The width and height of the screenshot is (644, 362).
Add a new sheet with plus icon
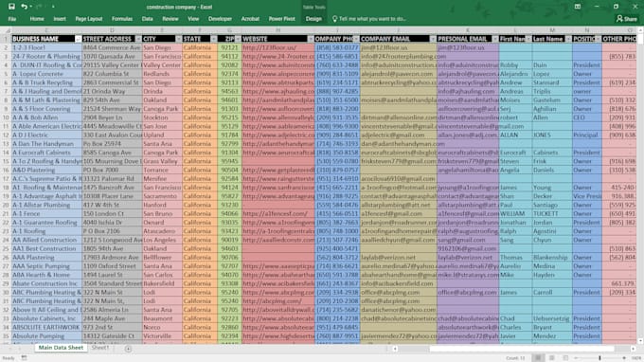(x=128, y=349)
